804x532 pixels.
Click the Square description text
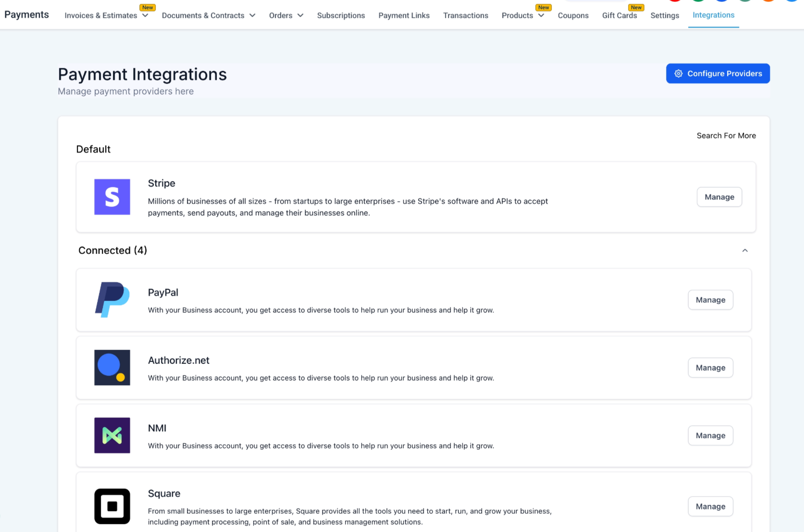coord(350,517)
